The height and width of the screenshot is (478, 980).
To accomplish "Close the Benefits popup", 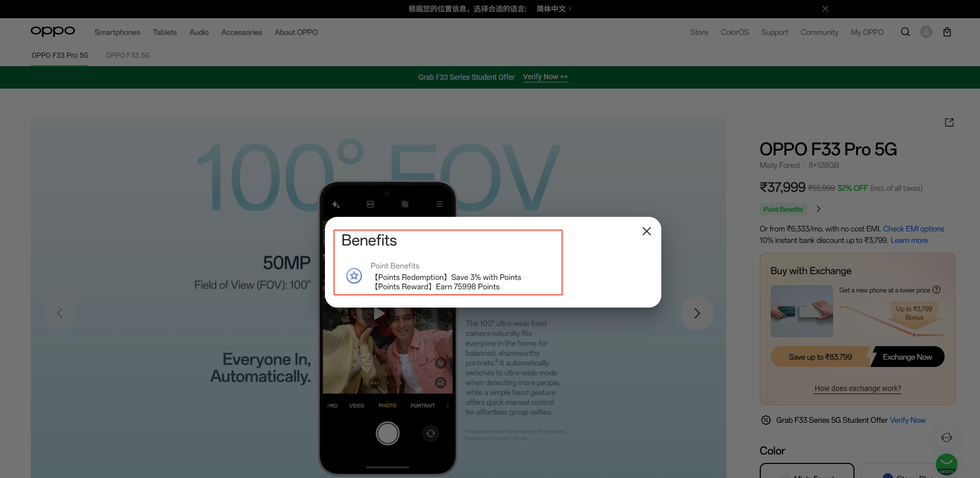I will (x=647, y=231).
